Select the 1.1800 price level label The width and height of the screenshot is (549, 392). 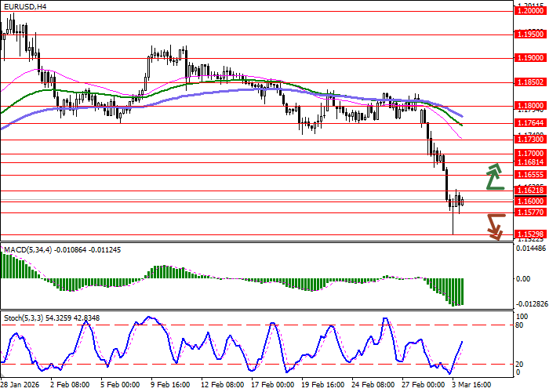point(530,105)
